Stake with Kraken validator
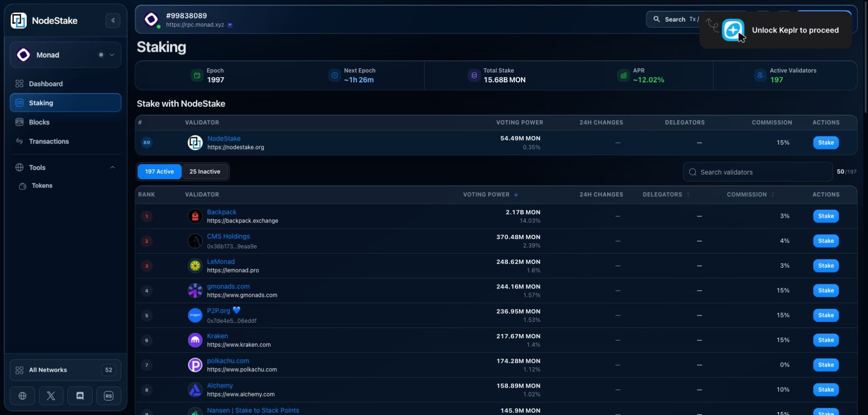The width and height of the screenshot is (868, 415). [x=826, y=340]
